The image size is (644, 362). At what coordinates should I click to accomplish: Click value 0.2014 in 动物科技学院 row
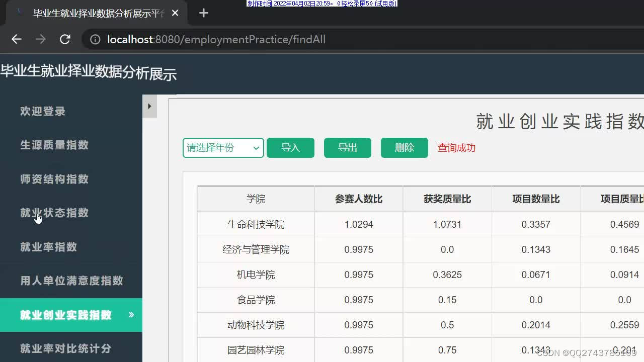coord(536,325)
